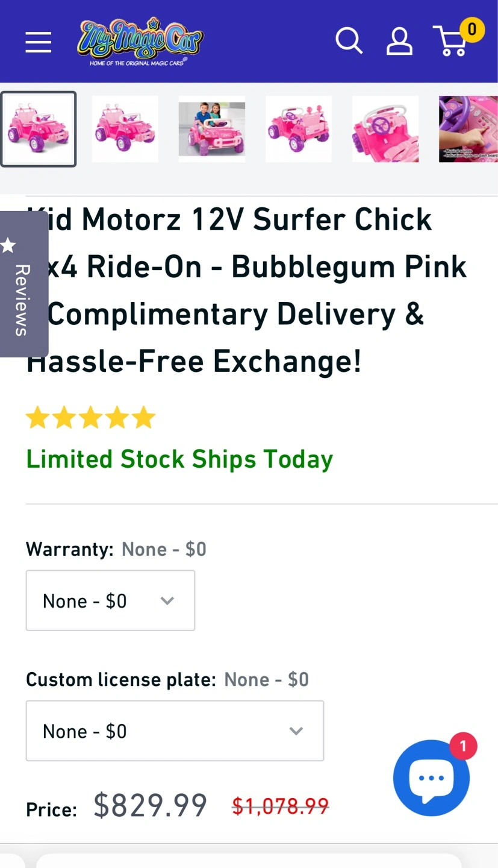498x868 pixels.
Task: Click the Limited Stock Ships Today text
Action: (x=179, y=459)
